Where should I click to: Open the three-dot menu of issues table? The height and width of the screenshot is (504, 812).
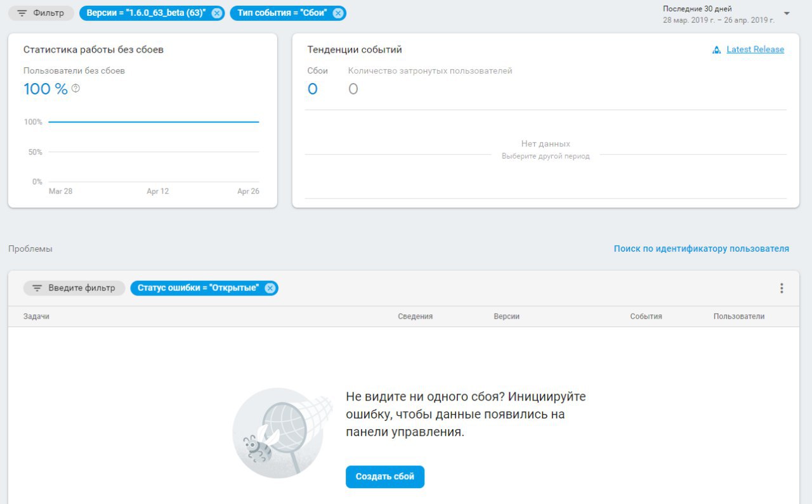(782, 288)
